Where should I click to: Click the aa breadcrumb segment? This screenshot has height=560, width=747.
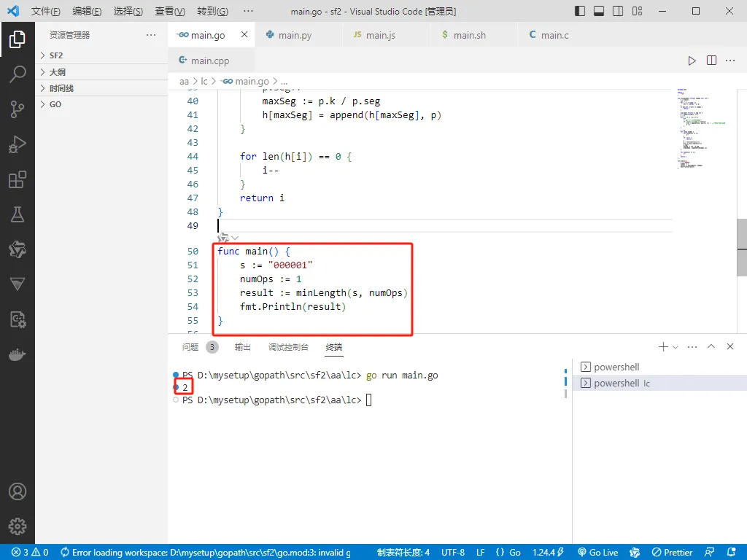(184, 82)
